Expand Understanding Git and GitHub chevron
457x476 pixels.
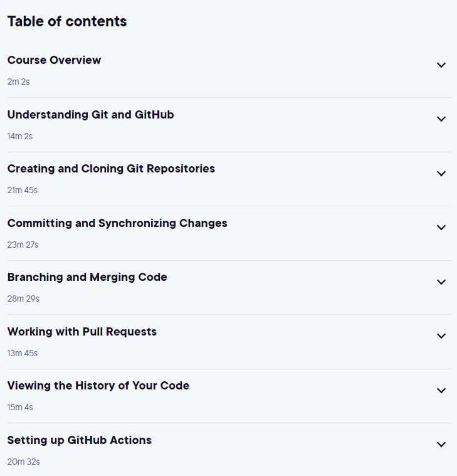[x=441, y=119]
